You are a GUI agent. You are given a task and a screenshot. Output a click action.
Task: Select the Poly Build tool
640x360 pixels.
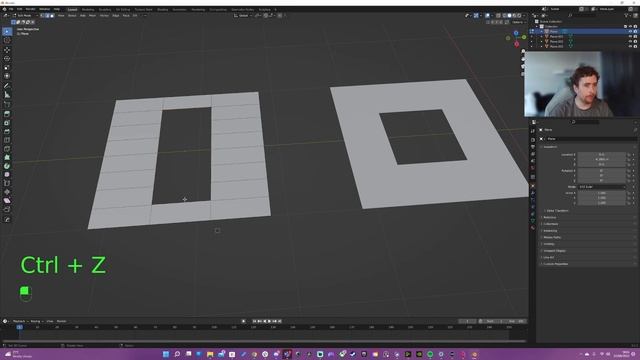pos(7,157)
